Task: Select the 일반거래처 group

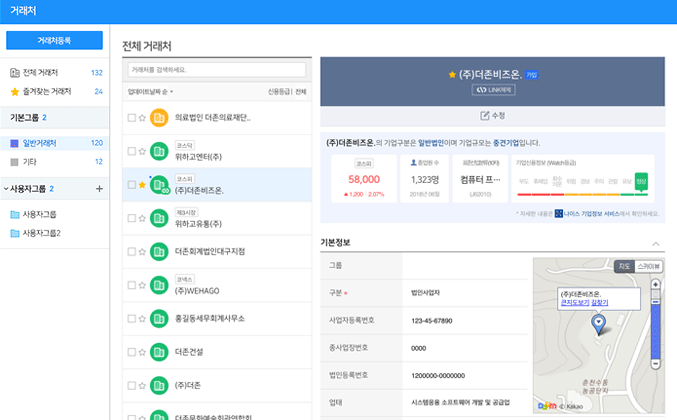Action: [54, 143]
